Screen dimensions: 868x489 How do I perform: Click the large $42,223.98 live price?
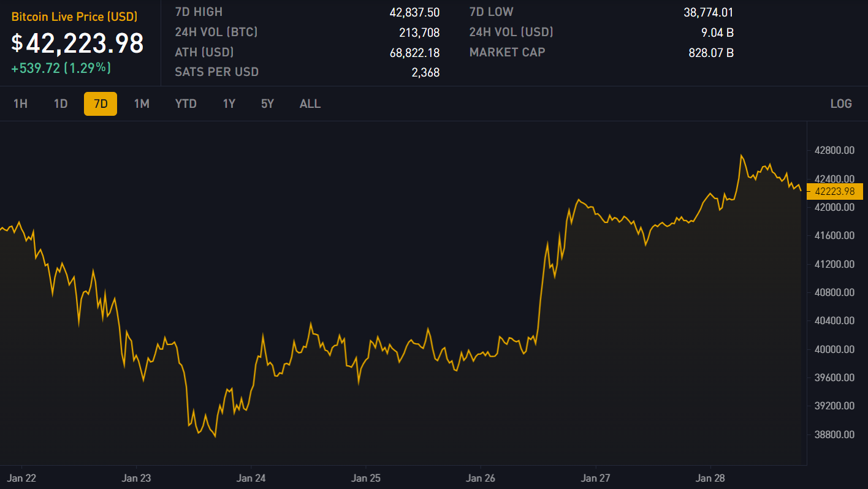(77, 43)
